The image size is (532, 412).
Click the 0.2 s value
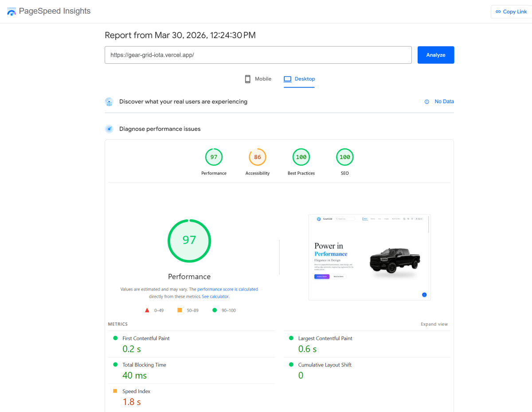pyautogui.click(x=132, y=349)
